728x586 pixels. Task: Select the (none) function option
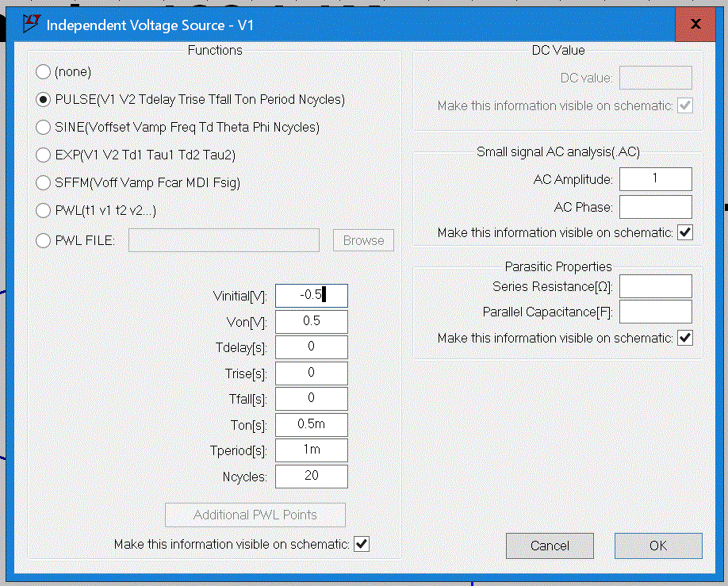(43, 72)
